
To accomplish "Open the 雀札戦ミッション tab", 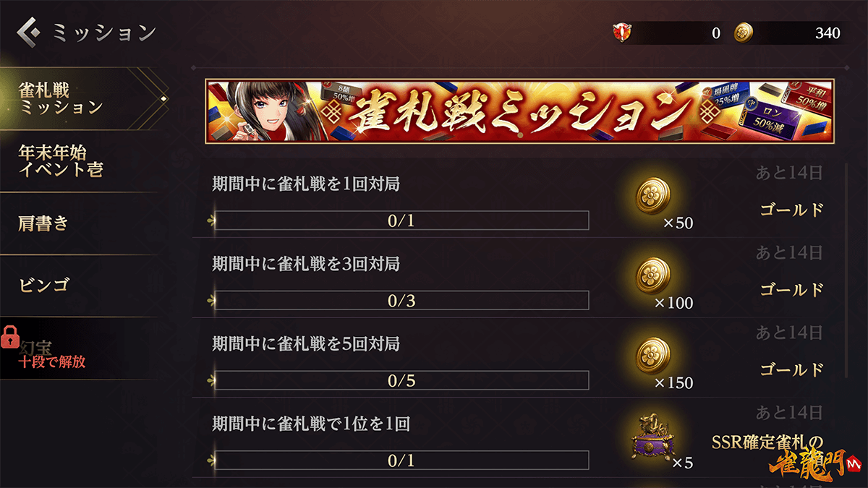I will pos(78,99).
